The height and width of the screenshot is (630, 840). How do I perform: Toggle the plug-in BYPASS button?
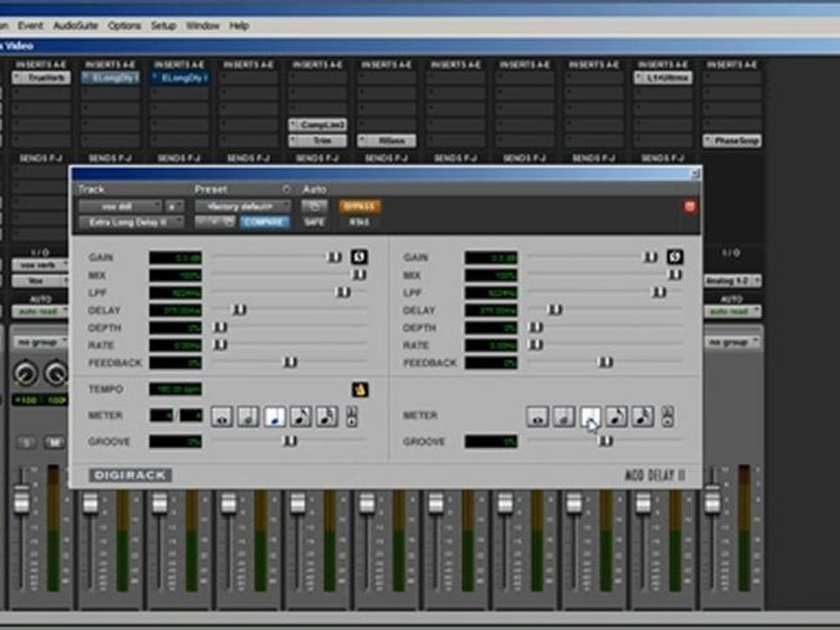click(360, 206)
